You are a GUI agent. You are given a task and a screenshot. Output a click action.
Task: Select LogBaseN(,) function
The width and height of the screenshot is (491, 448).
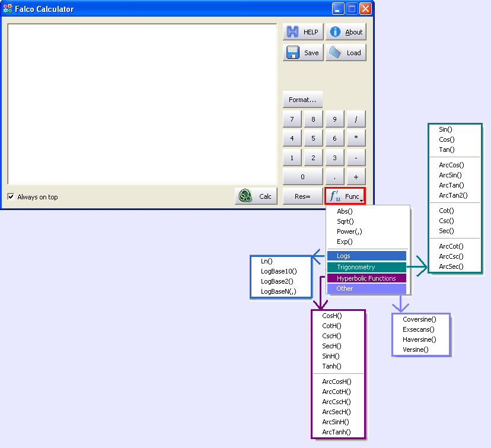(x=279, y=291)
